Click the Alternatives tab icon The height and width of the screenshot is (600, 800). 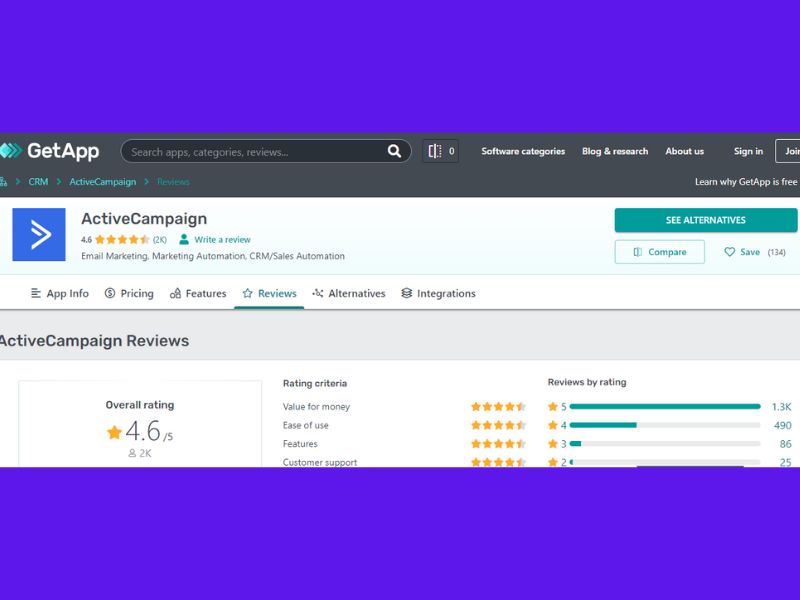click(x=318, y=293)
